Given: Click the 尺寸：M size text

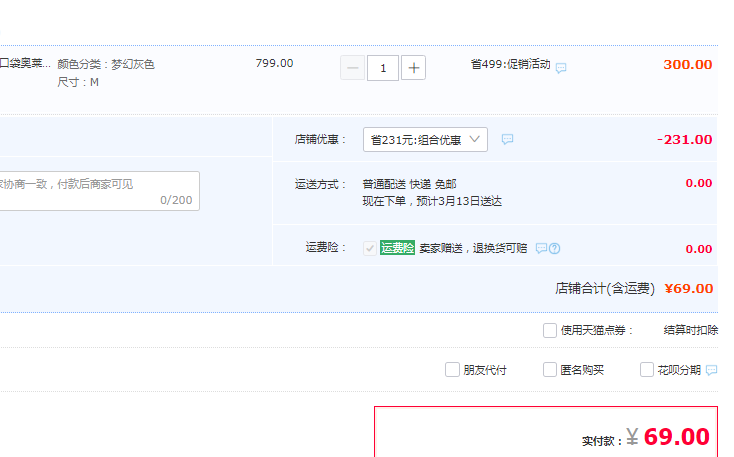Looking at the screenshot, I should pyautogui.click(x=78, y=82).
